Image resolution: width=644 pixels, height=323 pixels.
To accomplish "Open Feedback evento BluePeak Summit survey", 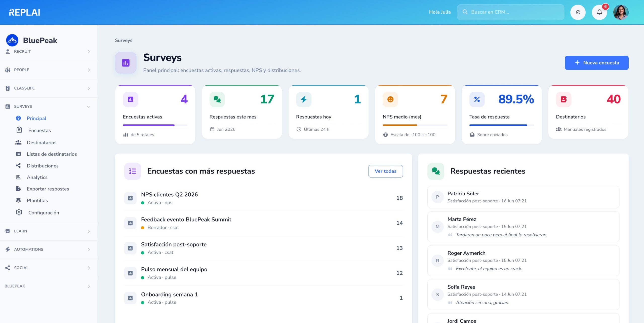I will [x=263, y=223].
